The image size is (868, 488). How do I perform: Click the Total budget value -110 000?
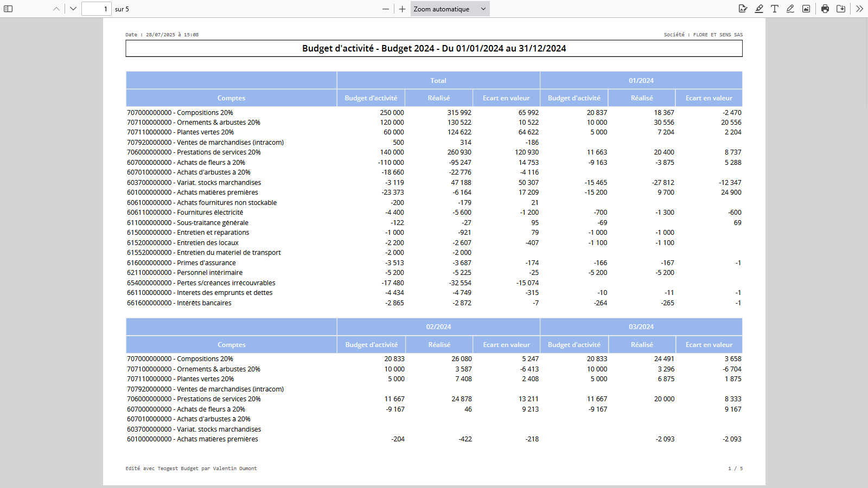391,163
